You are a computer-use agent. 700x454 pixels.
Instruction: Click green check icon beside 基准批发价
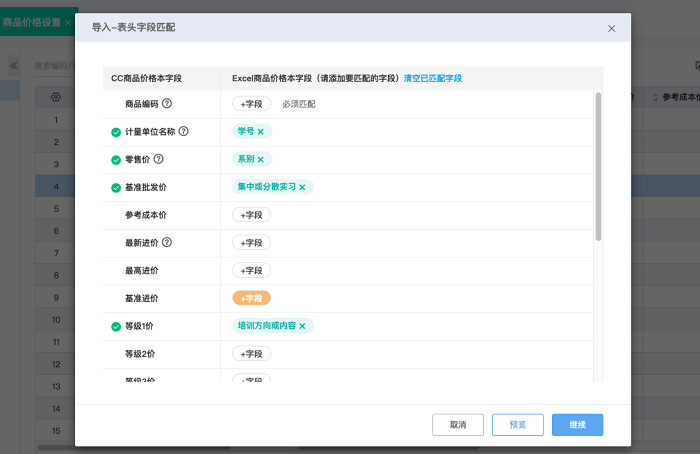point(116,187)
